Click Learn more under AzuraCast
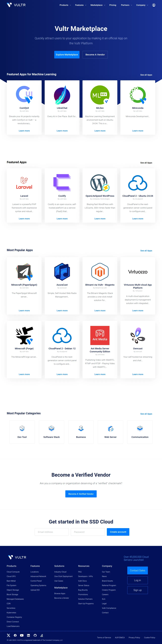The width and height of the screenshot is (162, 644). pos(62,311)
